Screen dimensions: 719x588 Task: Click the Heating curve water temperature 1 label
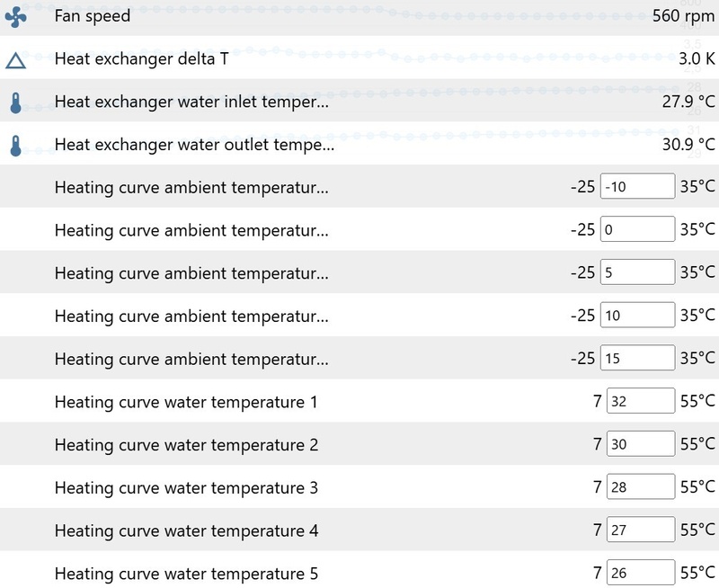pos(186,402)
